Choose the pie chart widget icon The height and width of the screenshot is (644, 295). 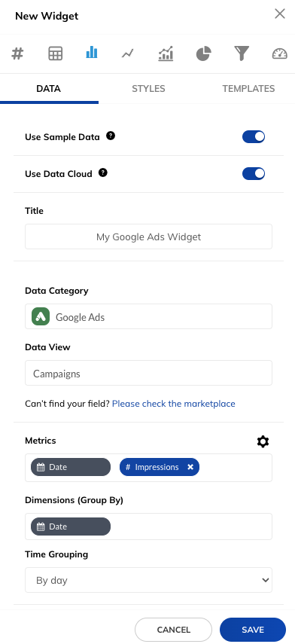coord(203,53)
